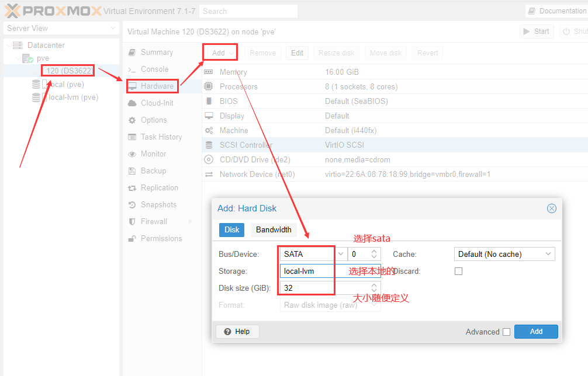Click the Move disk button
Image resolution: width=588 pixels, height=376 pixels.
point(386,53)
